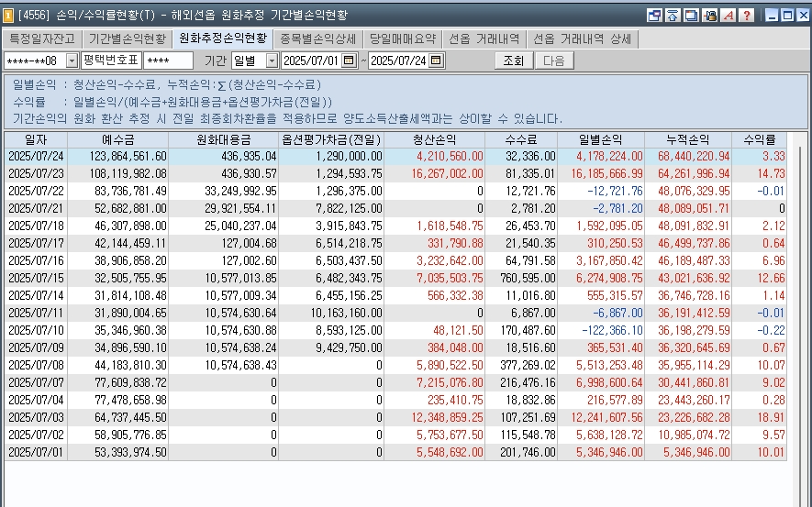Click 원화대용금 value 33,249,992.95
This screenshot has height=507, width=812.
(x=240, y=192)
